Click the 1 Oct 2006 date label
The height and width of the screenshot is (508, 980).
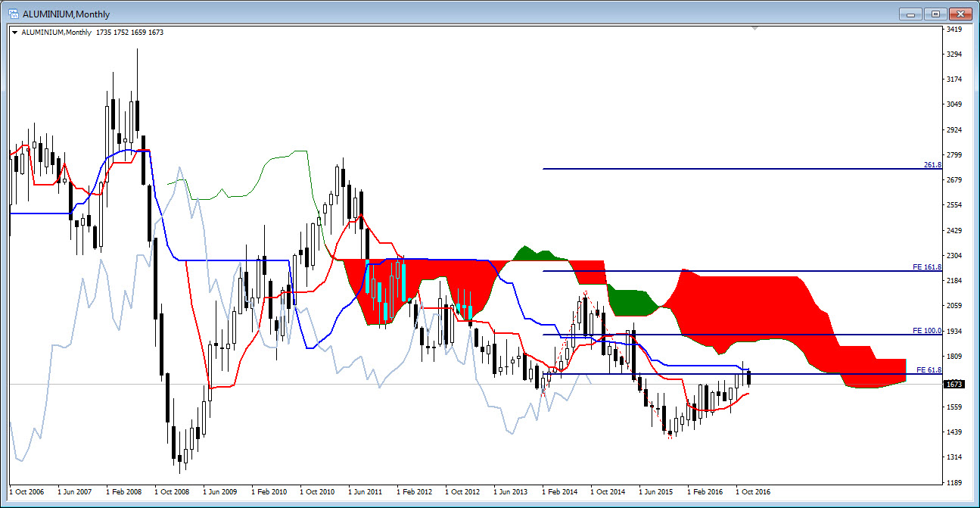pos(26,492)
